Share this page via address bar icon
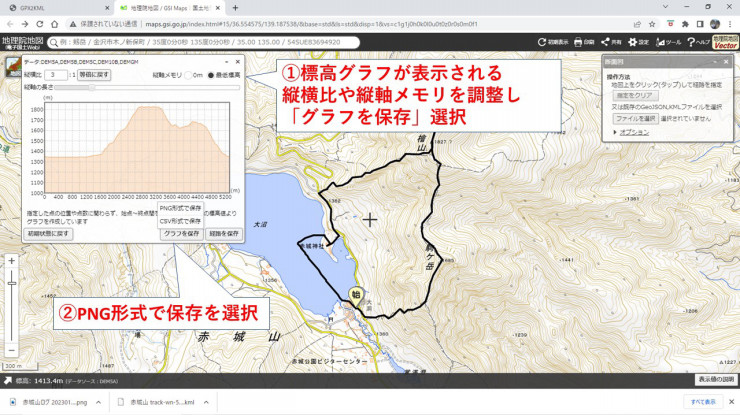Screen dimensions: 740x415 point(638,24)
